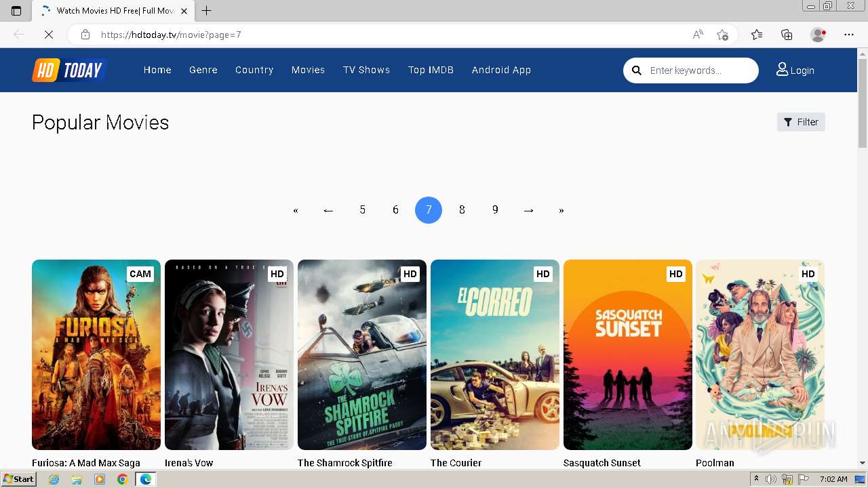Click the Irena's Vow title link
The height and width of the screenshot is (488, 868).
pos(189,463)
